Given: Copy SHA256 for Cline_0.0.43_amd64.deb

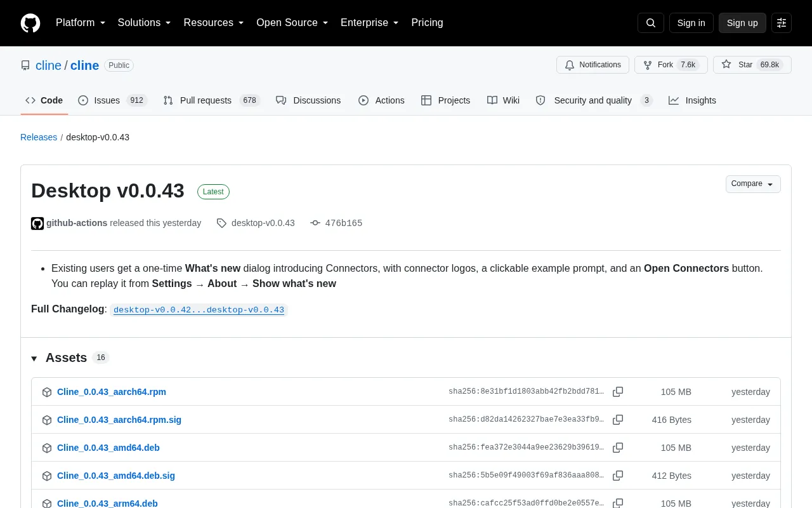Looking at the screenshot, I should [618, 448].
